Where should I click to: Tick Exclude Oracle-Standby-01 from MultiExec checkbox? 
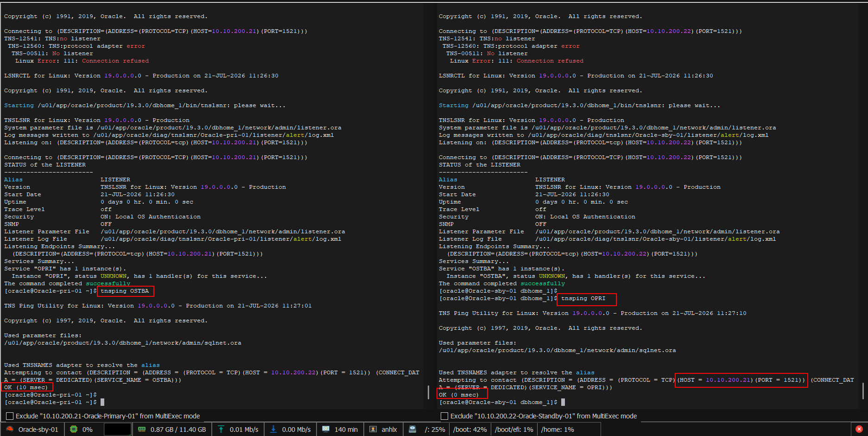[444, 416]
